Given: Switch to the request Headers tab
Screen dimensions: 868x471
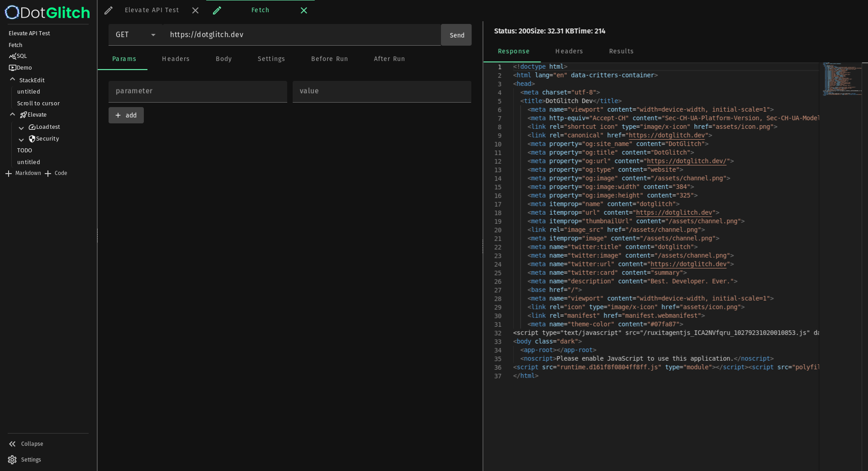Looking at the screenshot, I should (x=176, y=59).
